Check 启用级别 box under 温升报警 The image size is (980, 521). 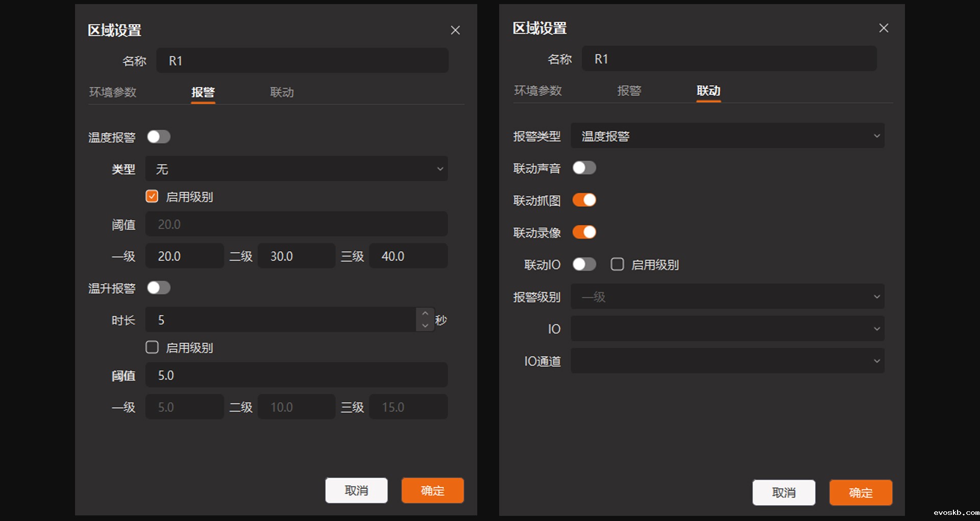click(x=152, y=348)
